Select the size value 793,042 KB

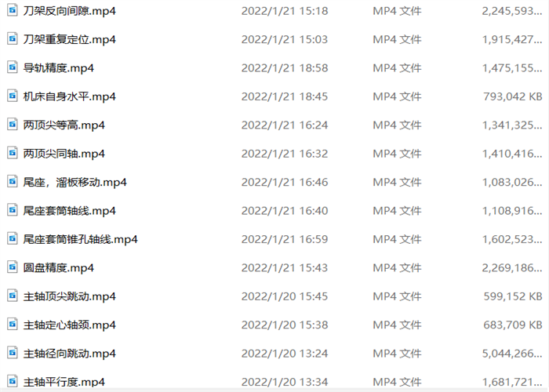pyautogui.click(x=513, y=96)
